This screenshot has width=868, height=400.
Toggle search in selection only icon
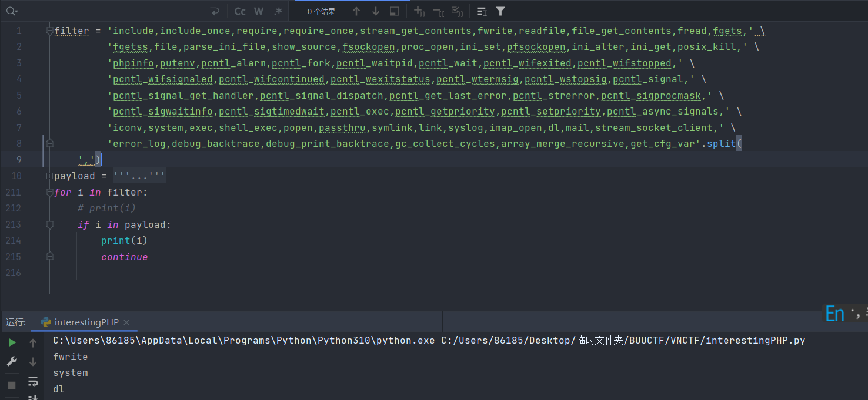(395, 11)
